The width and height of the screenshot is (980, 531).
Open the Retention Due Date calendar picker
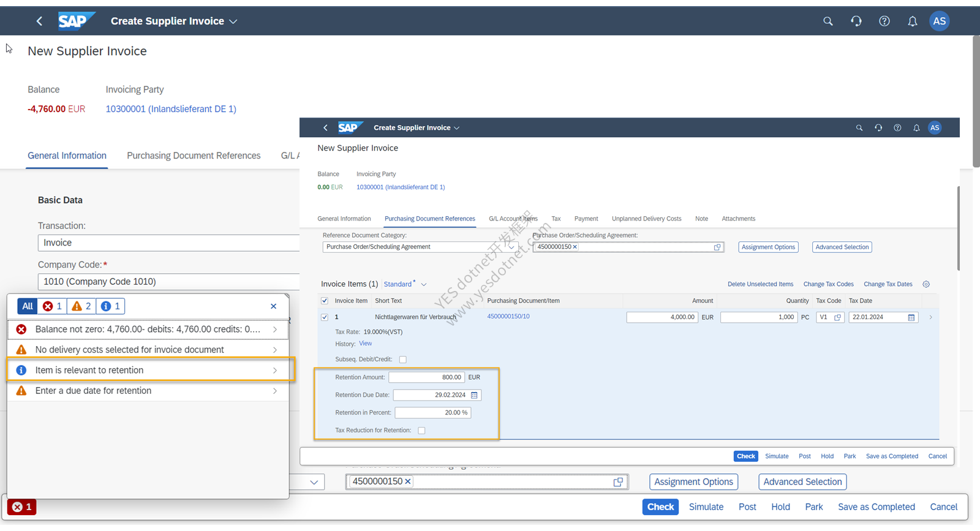pyautogui.click(x=474, y=395)
